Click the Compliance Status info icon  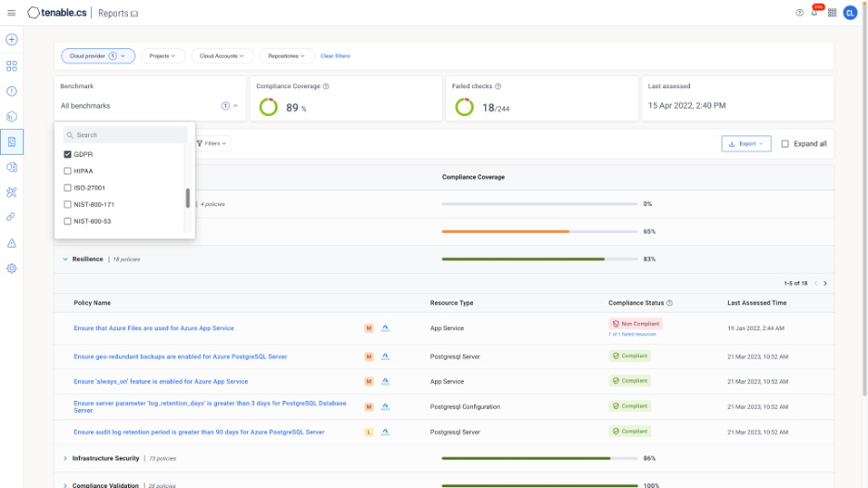[670, 303]
